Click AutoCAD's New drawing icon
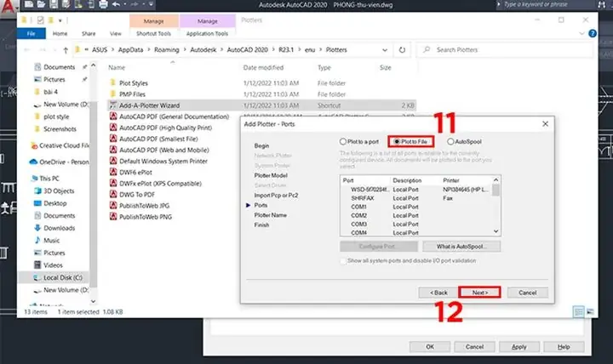 coord(29,5)
